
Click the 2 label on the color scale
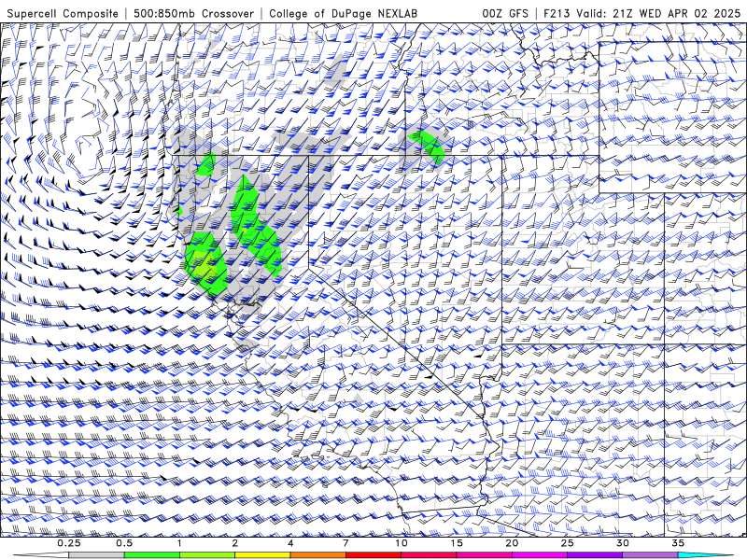[235, 543]
